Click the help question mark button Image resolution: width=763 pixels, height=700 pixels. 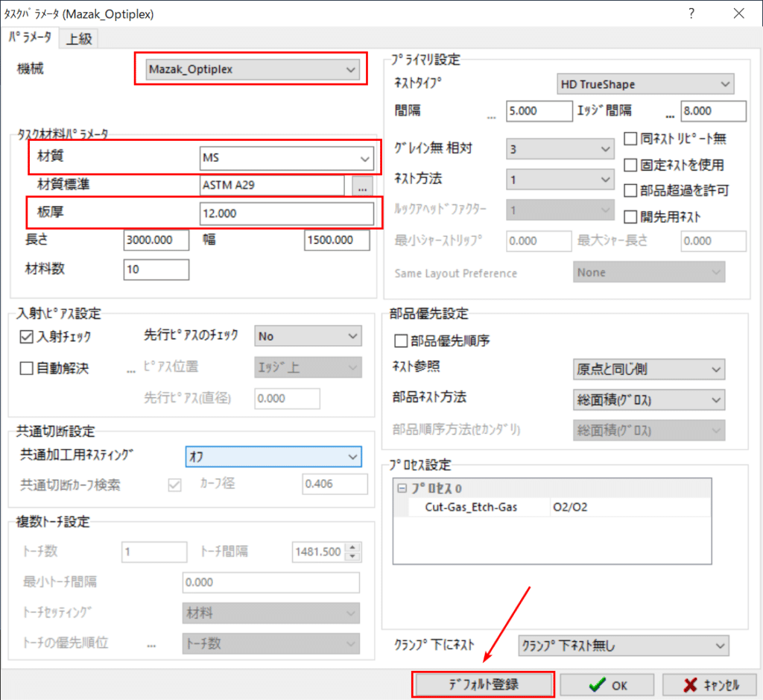pos(691,13)
